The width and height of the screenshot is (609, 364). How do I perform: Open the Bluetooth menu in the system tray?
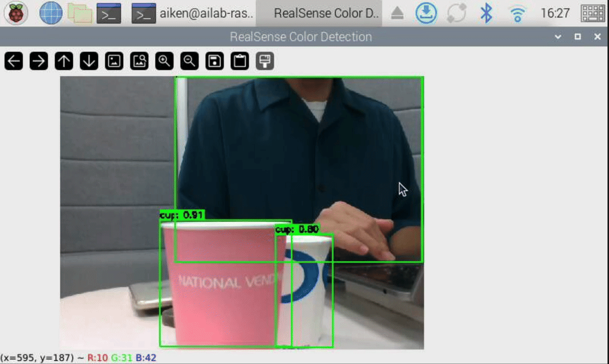[486, 13]
